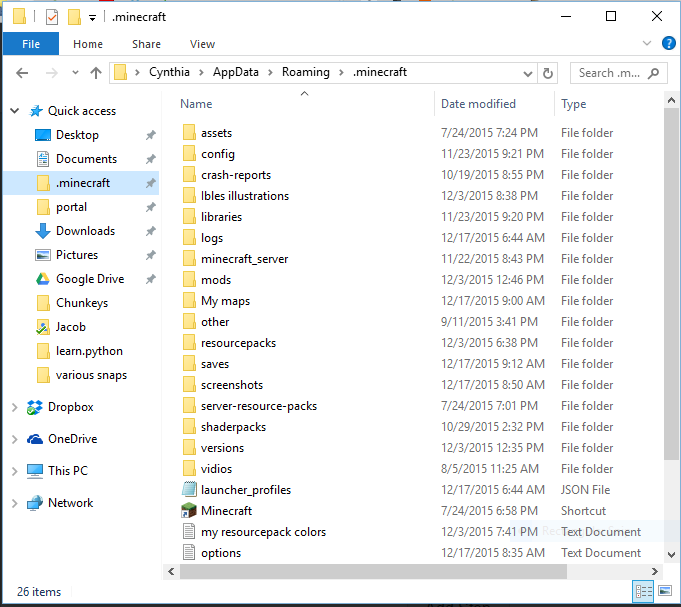Select my resourcepack colors text file icon
The height and width of the screenshot is (607, 681).
coord(189,531)
